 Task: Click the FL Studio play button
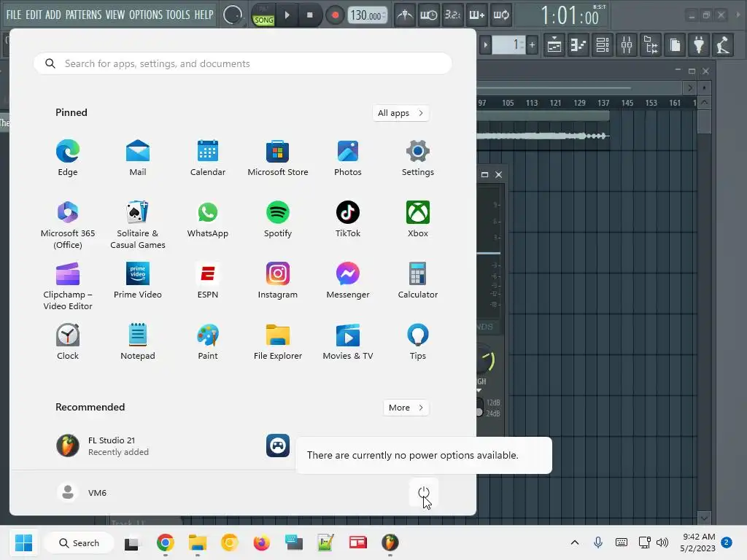(x=287, y=15)
